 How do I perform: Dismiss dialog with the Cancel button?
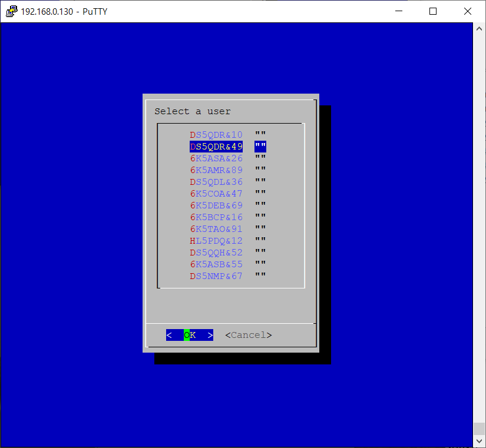[x=248, y=335]
